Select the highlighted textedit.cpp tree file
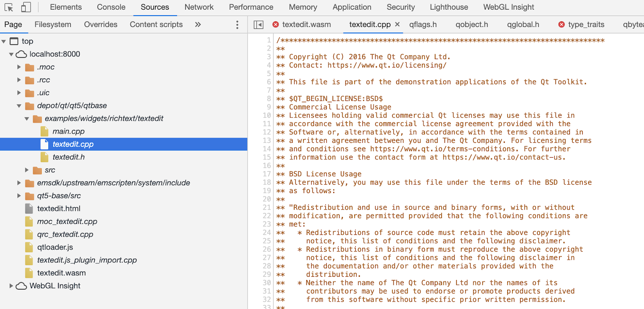Screen dimensions: 644x309 point(124,144)
